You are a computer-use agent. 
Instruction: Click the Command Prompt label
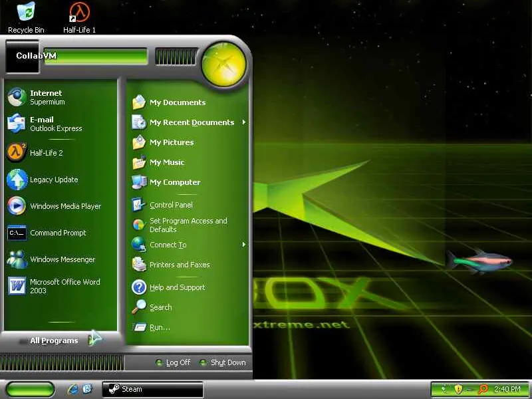click(x=58, y=233)
